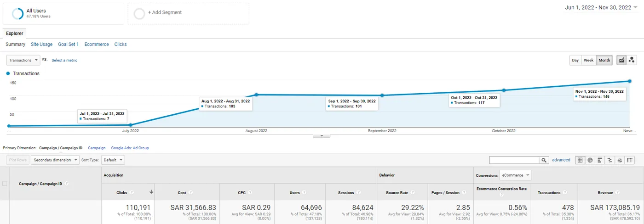Click the September 2022 data point
This screenshot has width=644, height=224.
[x=382, y=95]
